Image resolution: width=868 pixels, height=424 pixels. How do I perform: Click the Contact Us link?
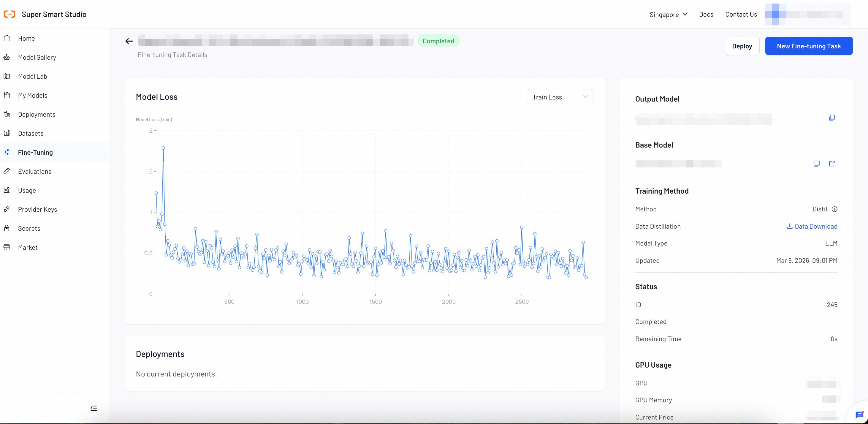741,14
